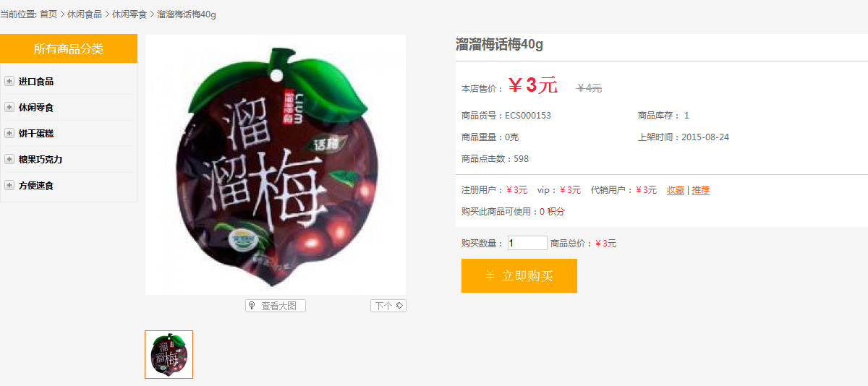Go to 首页 in breadcrumb
The image size is (868, 386).
pos(48,14)
